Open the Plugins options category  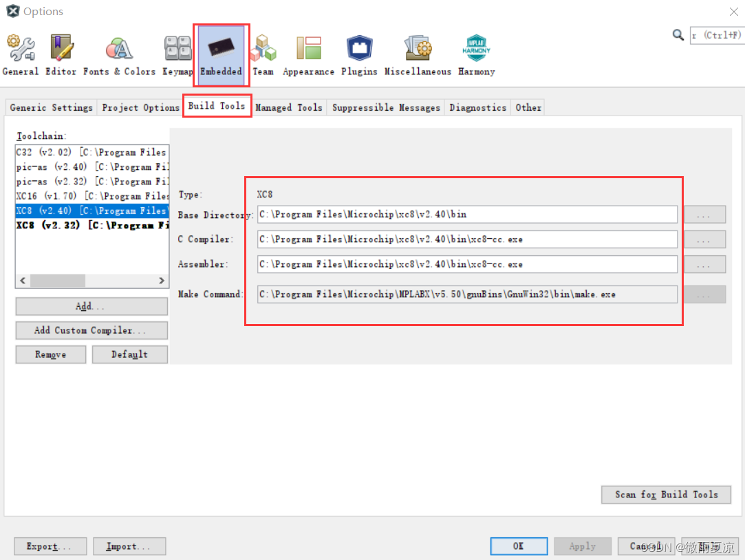pyautogui.click(x=359, y=54)
